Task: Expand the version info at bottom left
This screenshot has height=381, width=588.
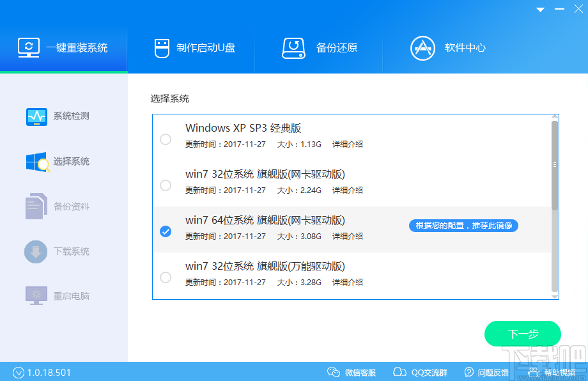Action: [19, 371]
